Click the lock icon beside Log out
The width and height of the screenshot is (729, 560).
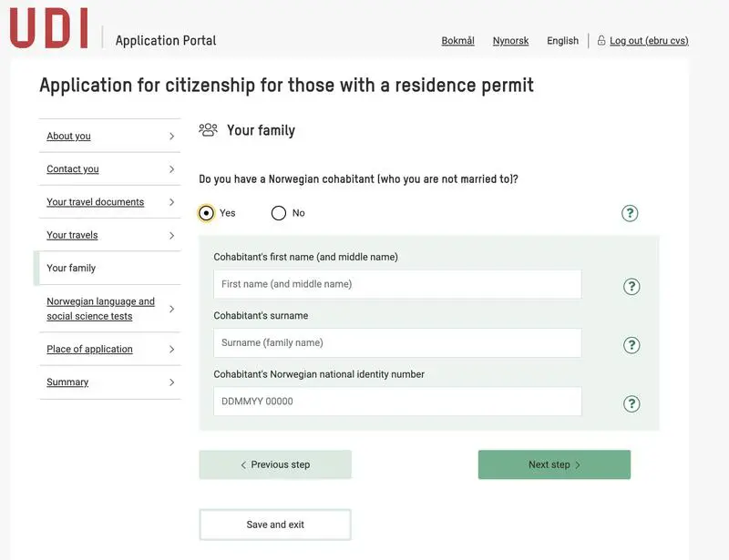coord(601,41)
